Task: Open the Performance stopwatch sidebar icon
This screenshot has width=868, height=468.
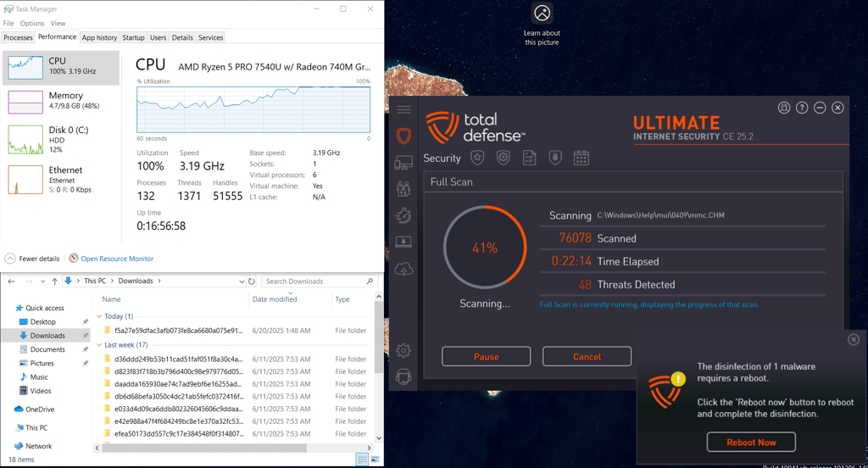Action: (x=403, y=214)
